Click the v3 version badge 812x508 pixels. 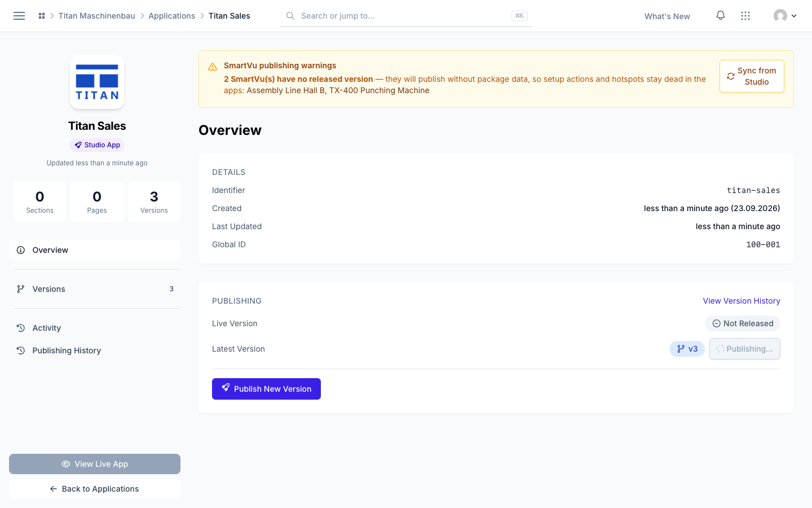click(687, 349)
